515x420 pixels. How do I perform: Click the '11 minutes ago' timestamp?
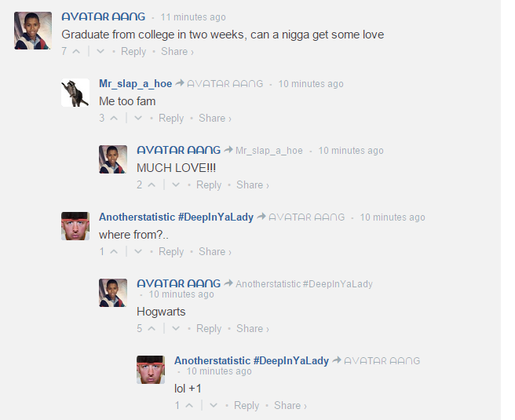pyautogui.click(x=193, y=17)
